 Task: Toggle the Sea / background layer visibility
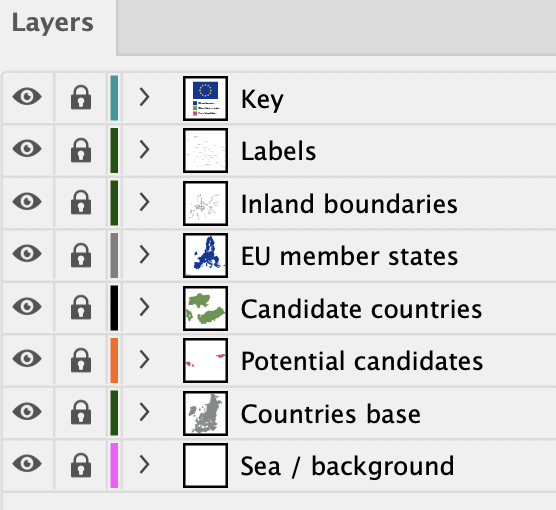[27, 464]
